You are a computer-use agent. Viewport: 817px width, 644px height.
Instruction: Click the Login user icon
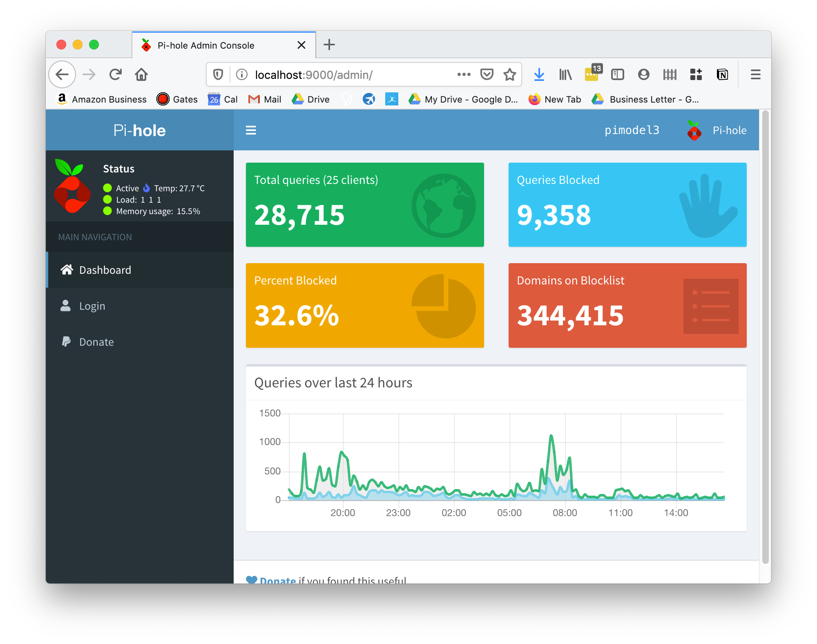[x=66, y=306]
